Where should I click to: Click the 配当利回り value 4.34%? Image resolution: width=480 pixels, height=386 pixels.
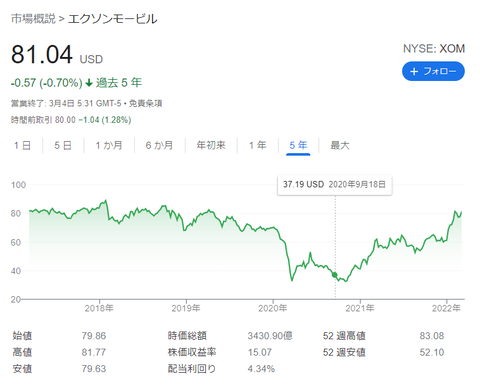[x=261, y=369]
